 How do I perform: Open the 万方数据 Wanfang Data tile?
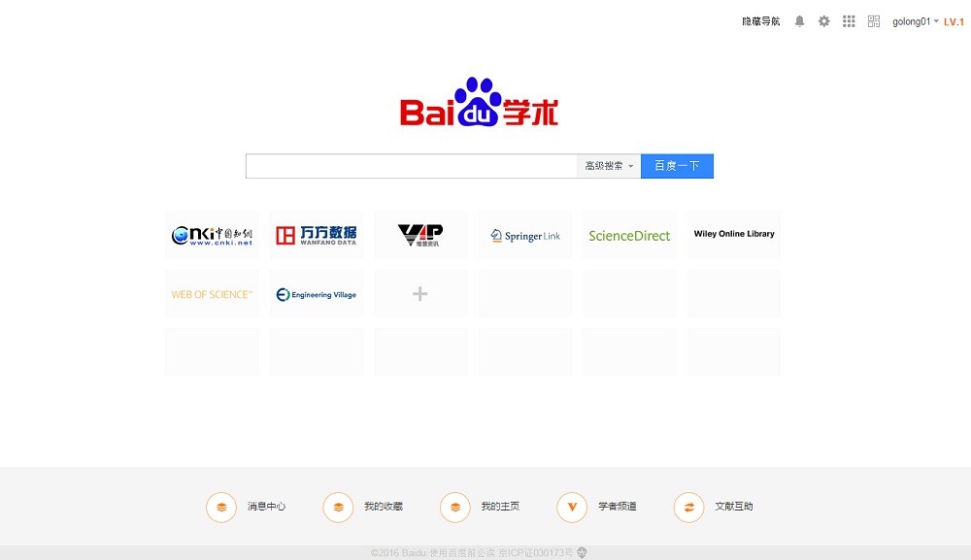(317, 235)
